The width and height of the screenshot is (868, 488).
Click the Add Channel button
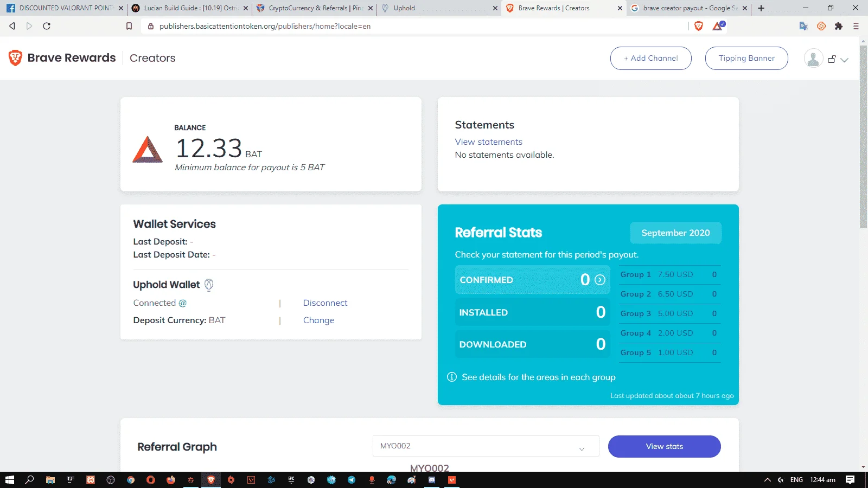[x=651, y=58]
